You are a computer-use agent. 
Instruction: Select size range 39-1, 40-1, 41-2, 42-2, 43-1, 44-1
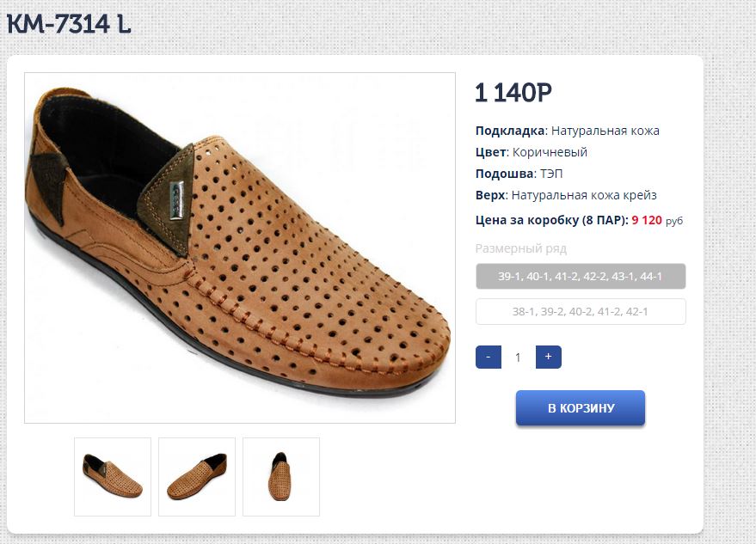tap(581, 277)
